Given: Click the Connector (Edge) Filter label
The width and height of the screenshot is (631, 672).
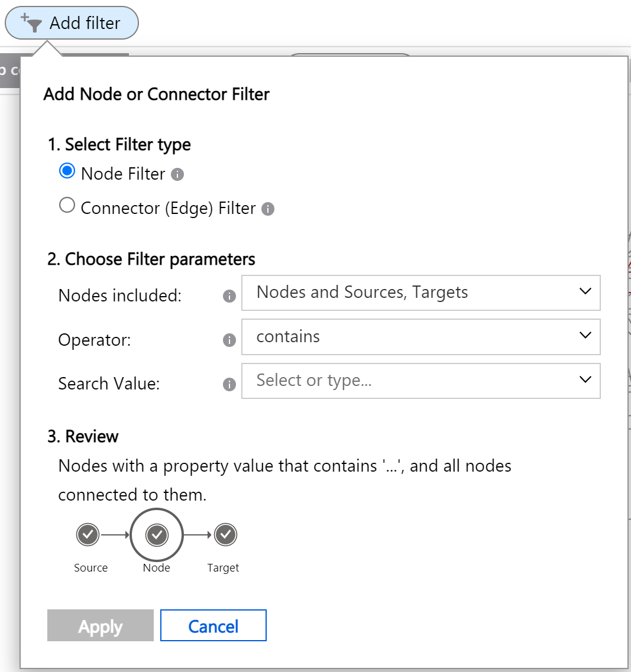Looking at the screenshot, I should click(168, 209).
